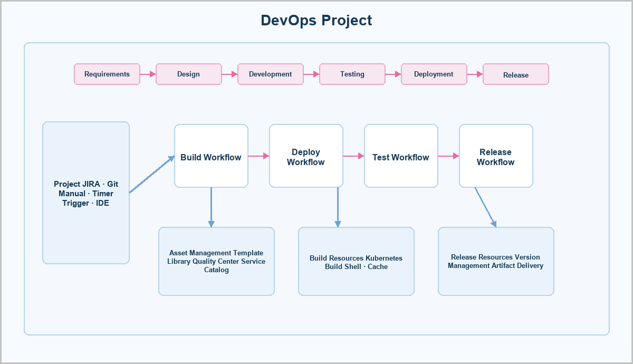Screen dimensions: 633x364
Task: Click the Test Workflow node
Action: click(401, 156)
